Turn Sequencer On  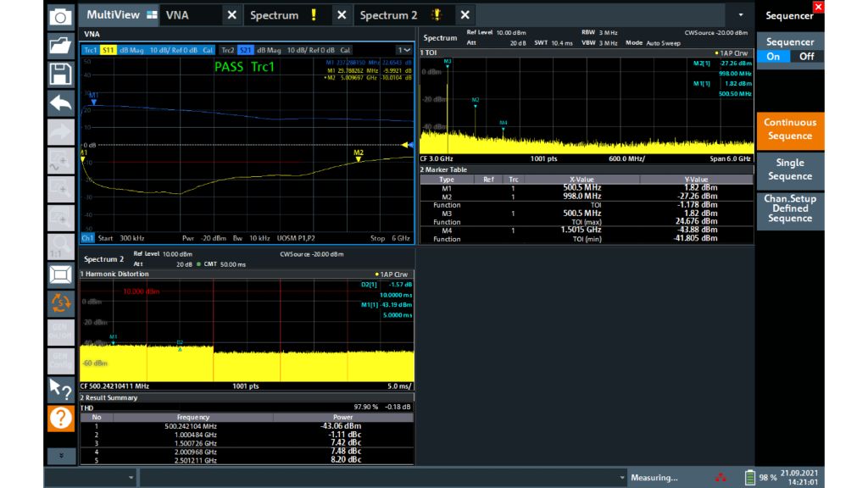(773, 56)
